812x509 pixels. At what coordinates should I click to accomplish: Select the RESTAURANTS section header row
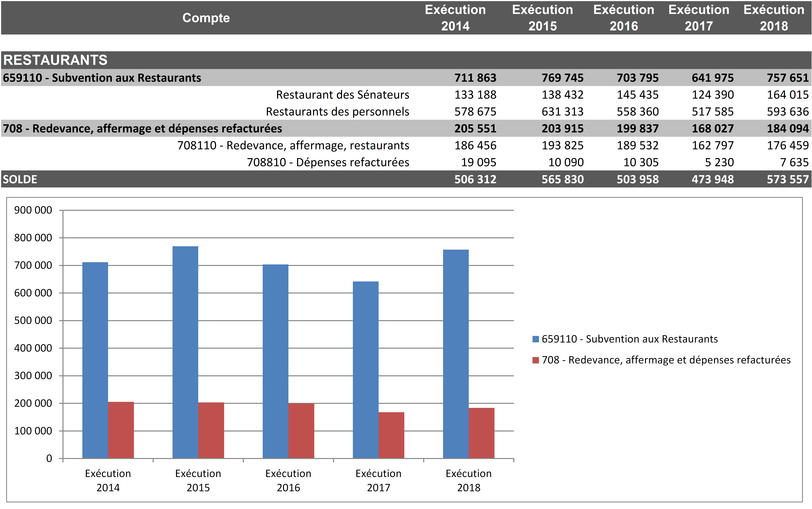pyautogui.click(x=55, y=60)
